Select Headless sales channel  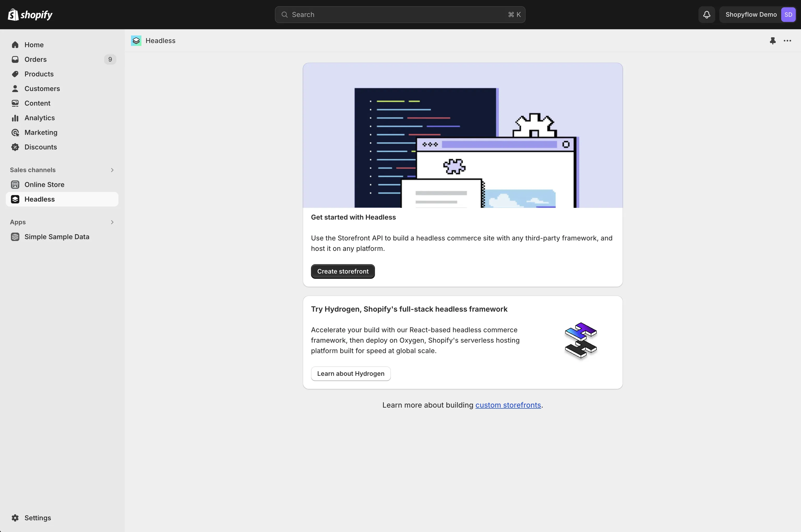click(62, 199)
